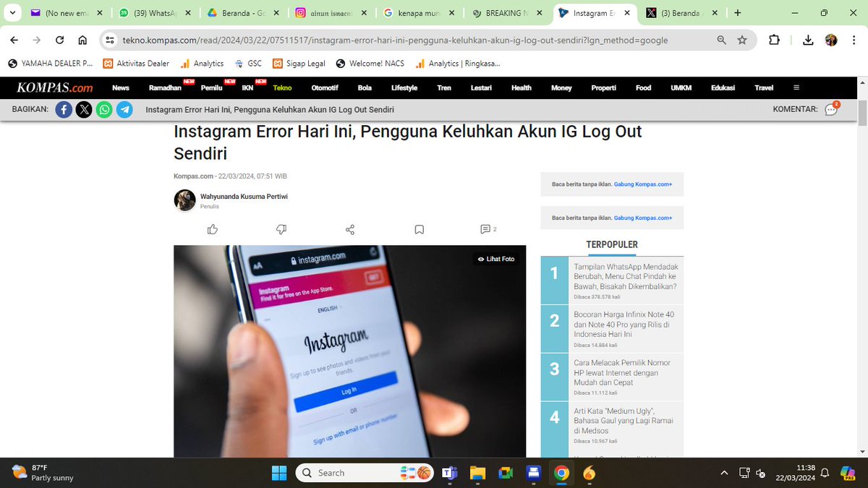Open Ramadhan menu section

[x=165, y=87]
